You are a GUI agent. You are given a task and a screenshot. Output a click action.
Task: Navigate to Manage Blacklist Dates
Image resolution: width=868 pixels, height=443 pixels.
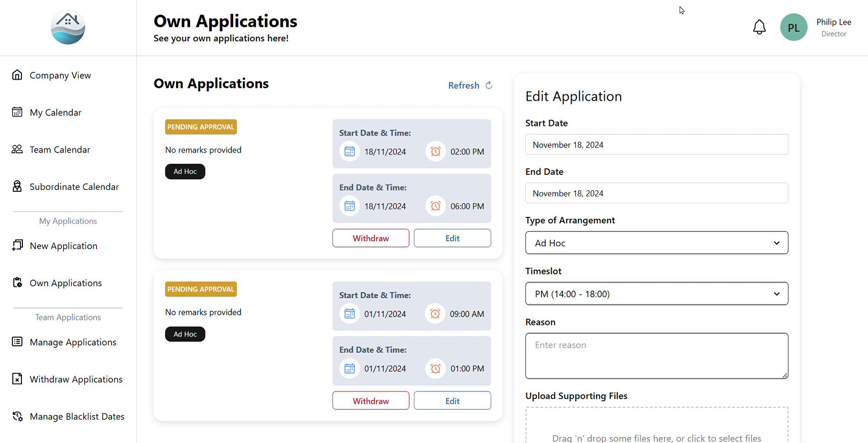pos(77,416)
